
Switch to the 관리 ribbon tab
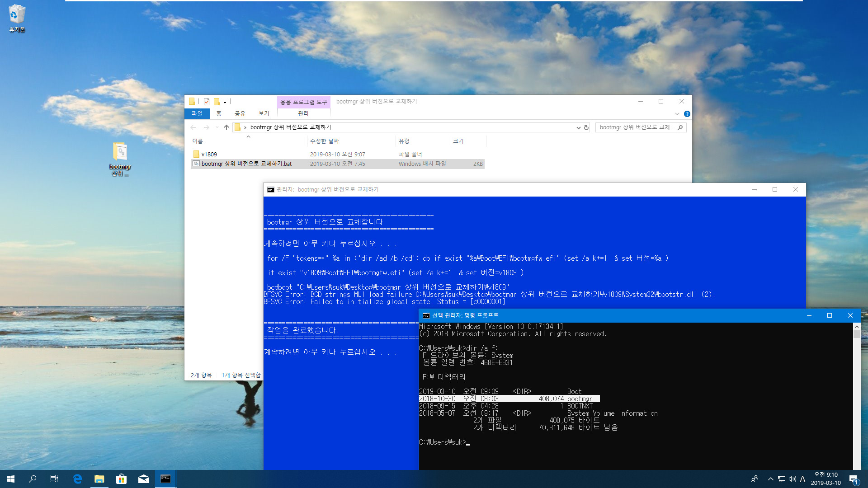coord(303,113)
